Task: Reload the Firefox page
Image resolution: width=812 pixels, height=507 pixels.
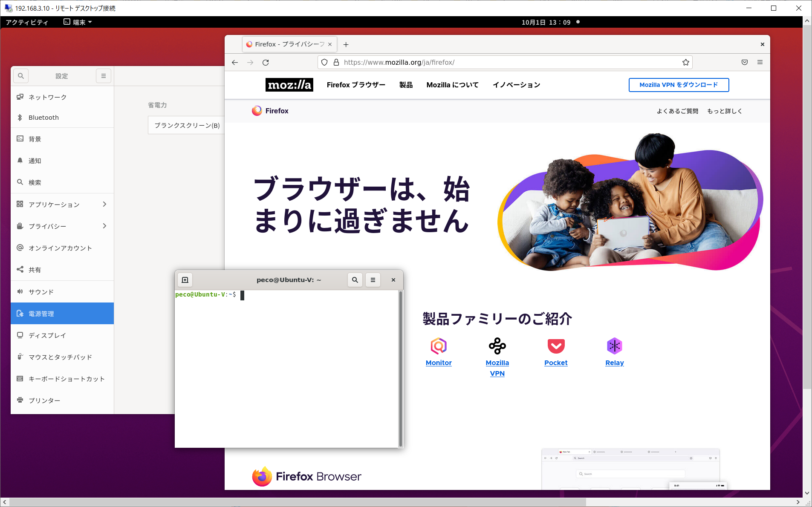Action: pyautogui.click(x=266, y=63)
